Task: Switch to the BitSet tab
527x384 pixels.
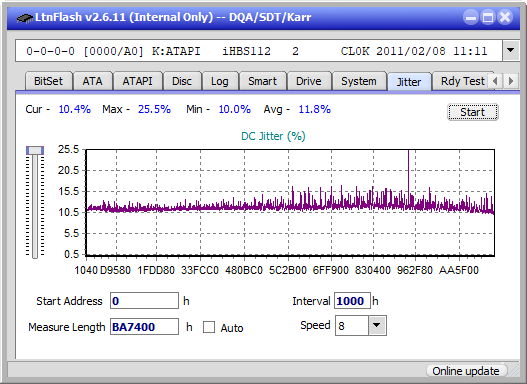Action: (48, 81)
